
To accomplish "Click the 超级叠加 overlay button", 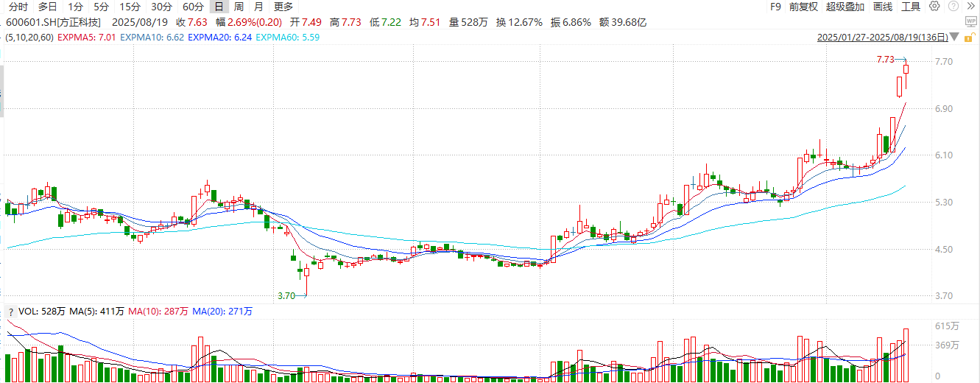I will (845, 7).
